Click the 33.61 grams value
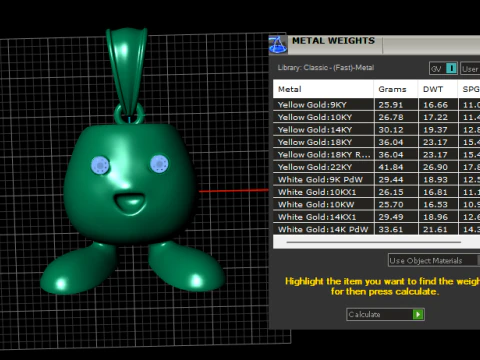The image size is (480, 360). pos(391,229)
